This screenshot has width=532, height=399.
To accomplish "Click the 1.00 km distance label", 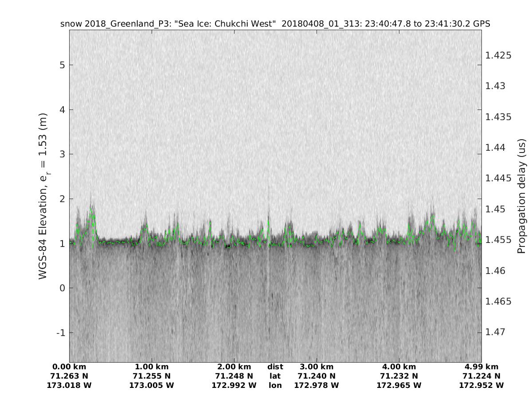I will pos(152,367).
